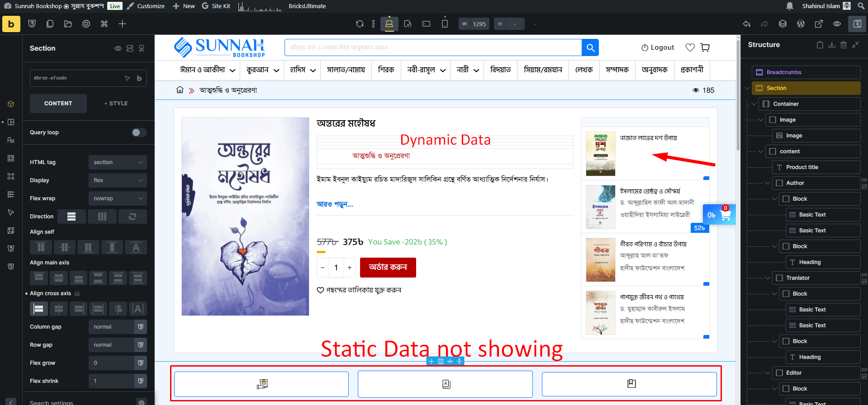
Task: Click the red order button
Action: coord(388,268)
